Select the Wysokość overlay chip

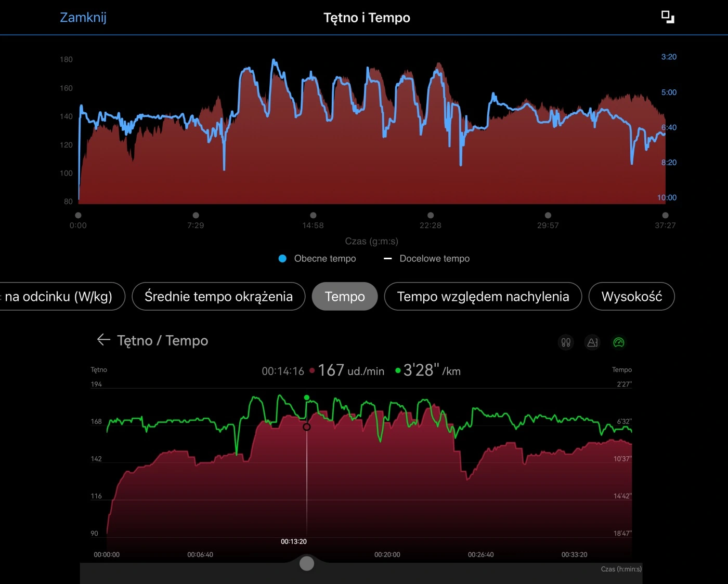631,296
